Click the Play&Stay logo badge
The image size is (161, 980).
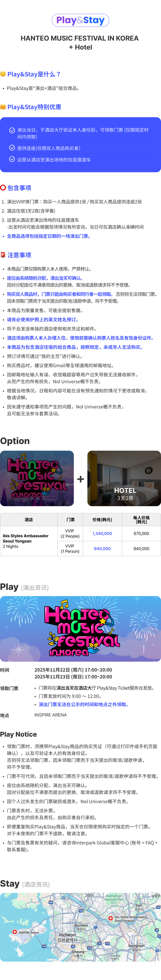(x=80, y=20)
